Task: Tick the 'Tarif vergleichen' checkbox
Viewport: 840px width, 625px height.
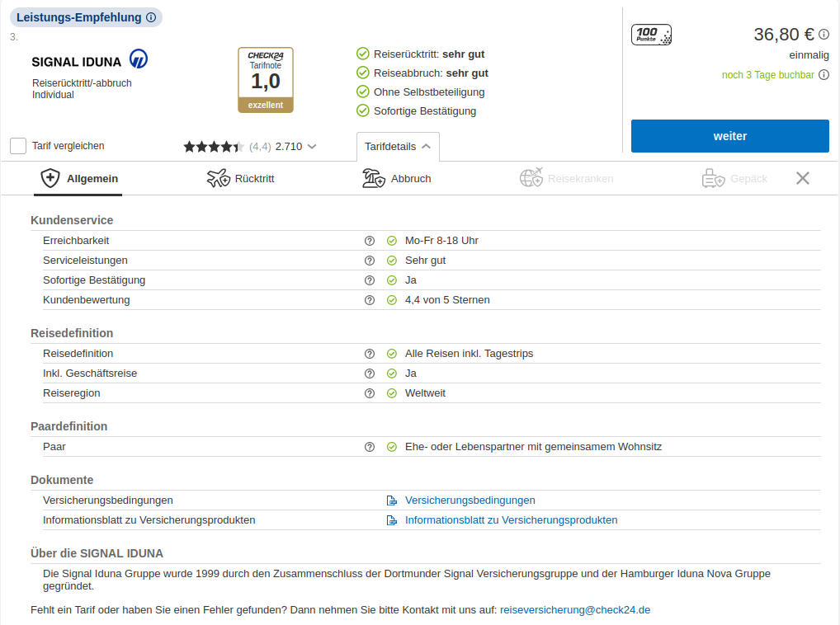Action: click(x=18, y=146)
